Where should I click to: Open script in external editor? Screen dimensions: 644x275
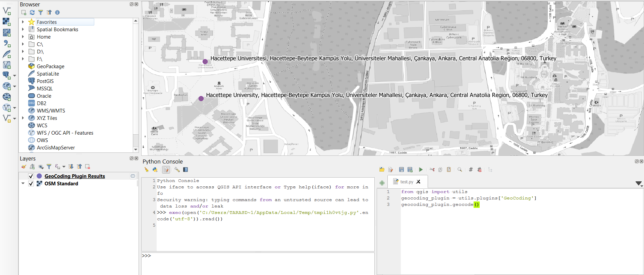(390, 170)
